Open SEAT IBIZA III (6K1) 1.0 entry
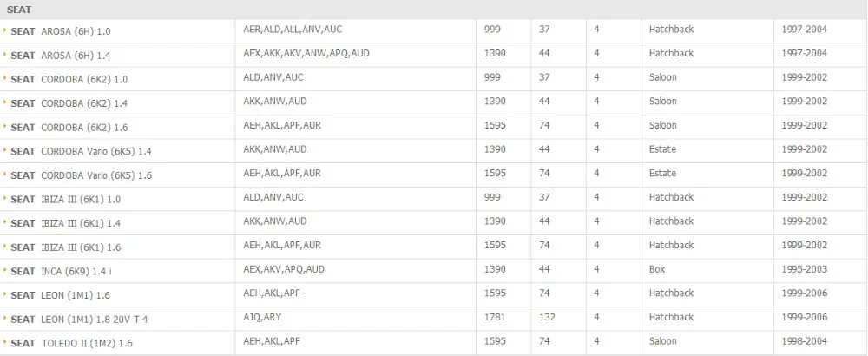The image size is (868, 356). pos(66,200)
